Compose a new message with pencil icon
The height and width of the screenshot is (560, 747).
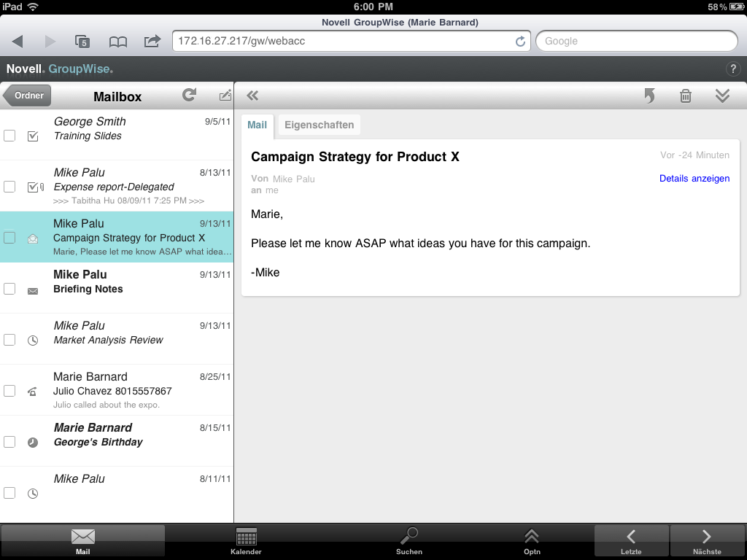[x=225, y=96]
